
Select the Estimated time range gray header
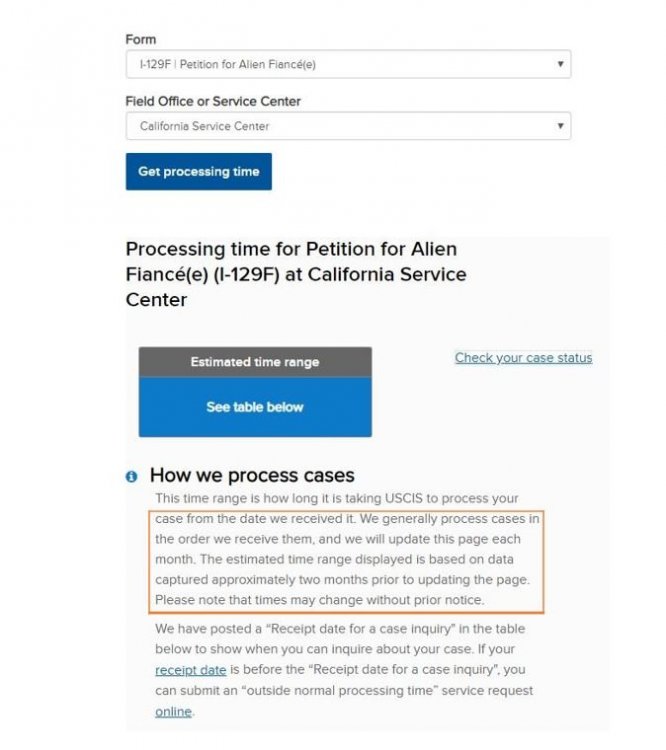(255, 362)
